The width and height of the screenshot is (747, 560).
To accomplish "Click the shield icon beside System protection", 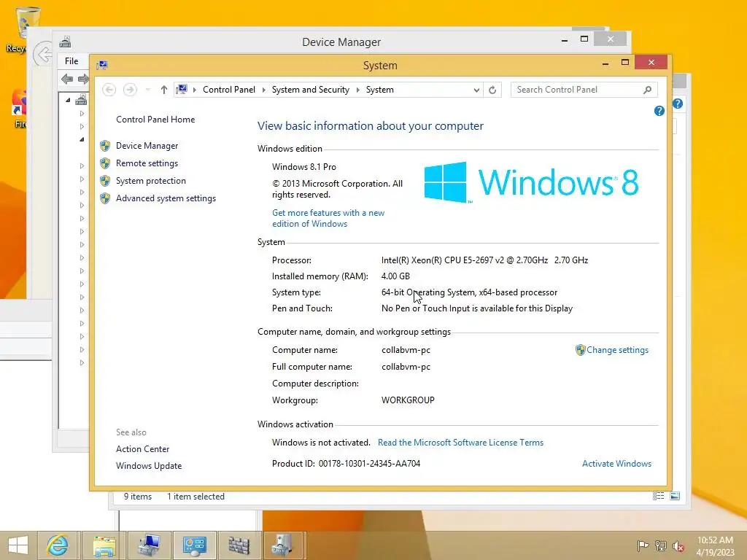I will (105, 181).
